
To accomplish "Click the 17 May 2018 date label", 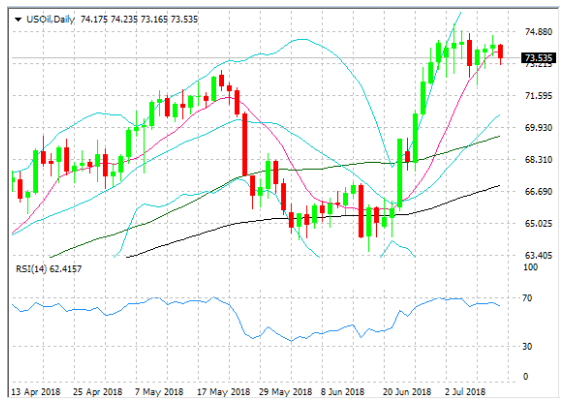I will pyautogui.click(x=224, y=392).
